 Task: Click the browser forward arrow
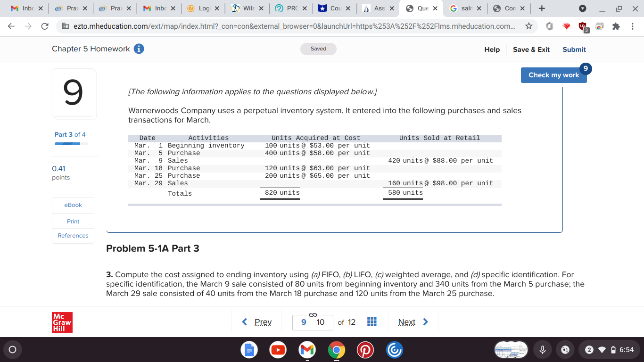coord(28,26)
